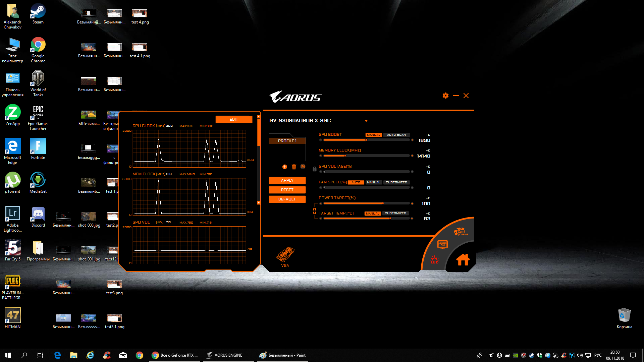Viewport: 644px width, 362px height.
Task: Open the LED control icon
Action: click(434, 259)
